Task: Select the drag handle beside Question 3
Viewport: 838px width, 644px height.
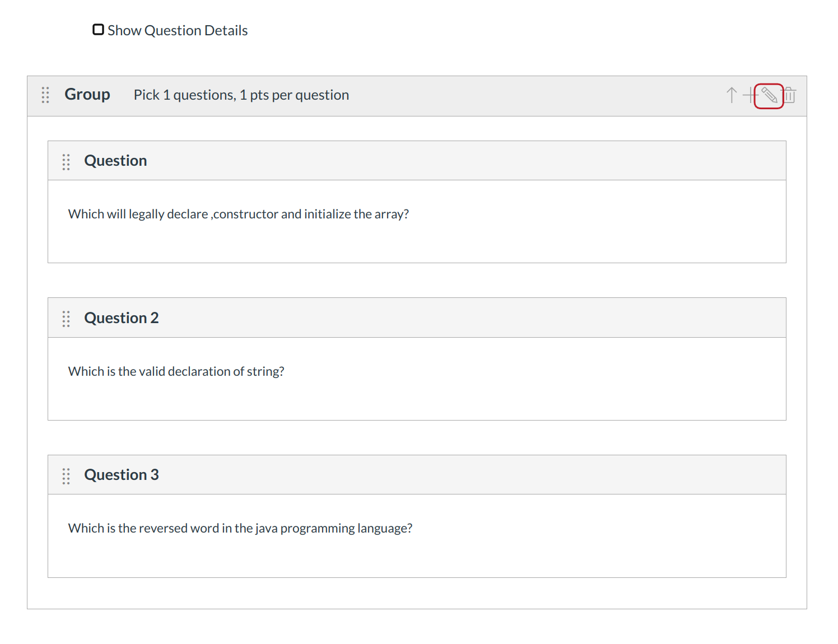Action: pyautogui.click(x=66, y=476)
